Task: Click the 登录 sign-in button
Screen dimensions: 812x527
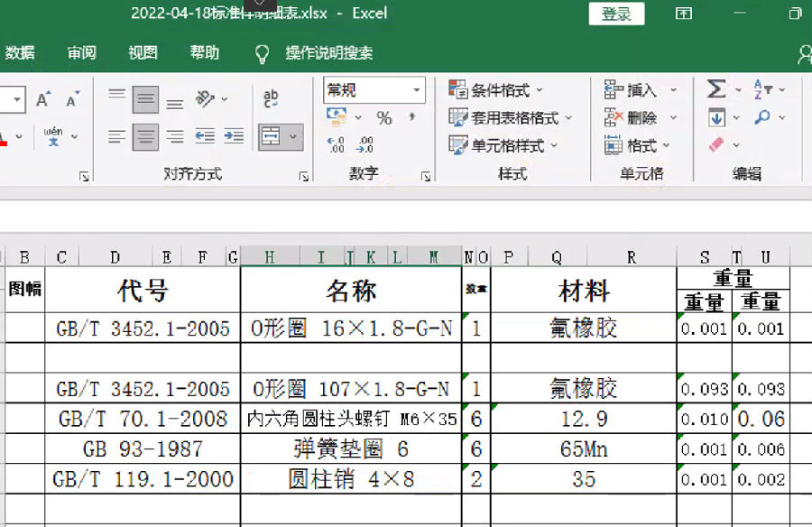Action: [x=617, y=14]
